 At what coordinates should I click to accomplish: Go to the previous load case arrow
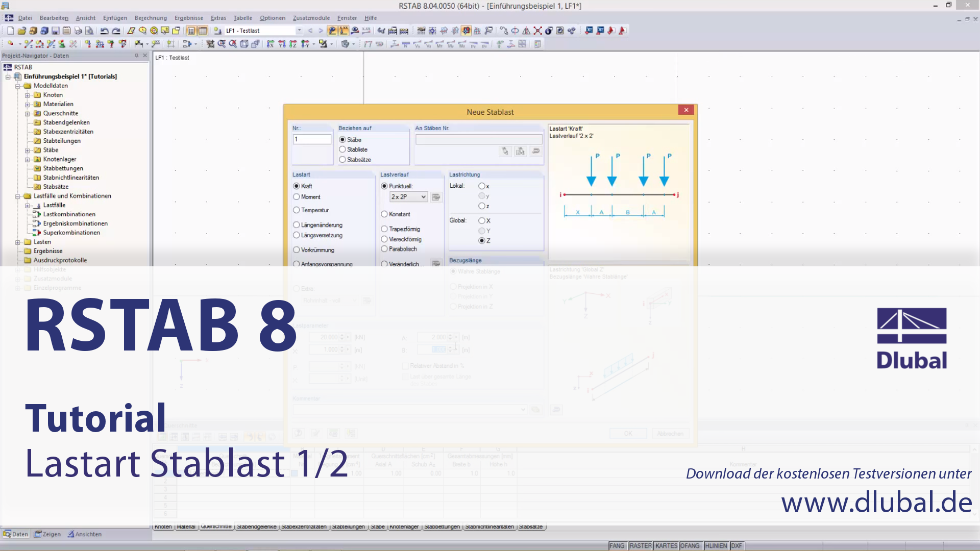point(310,31)
